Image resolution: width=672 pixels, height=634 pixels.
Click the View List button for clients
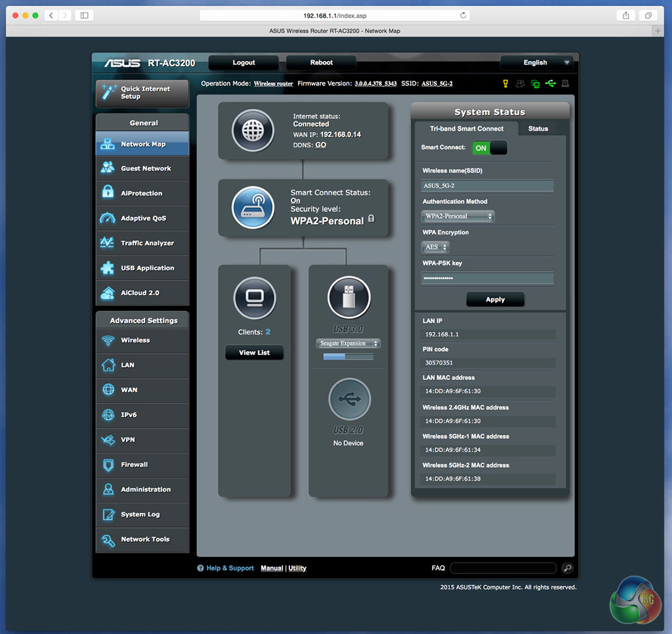(x=254, y=352)
